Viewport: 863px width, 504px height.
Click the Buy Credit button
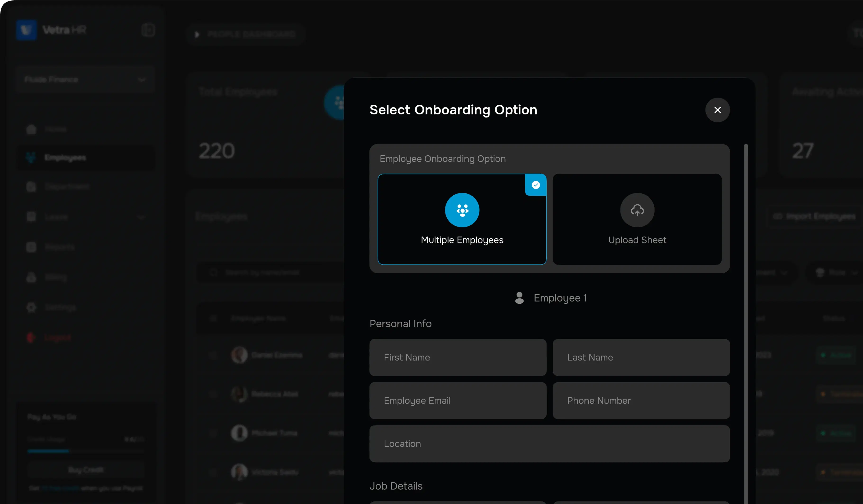click(86, 470)
